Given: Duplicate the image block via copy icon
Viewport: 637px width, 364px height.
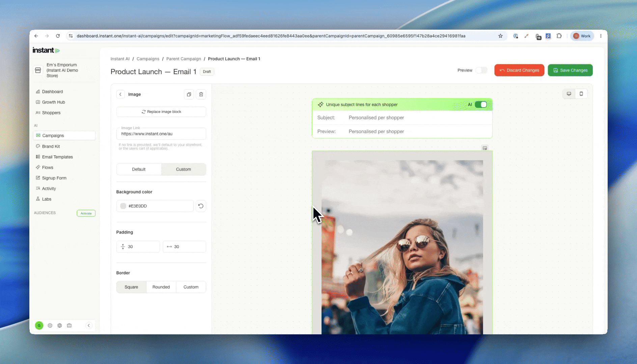Looking at the screenshot, I should (x=189, y=94).
